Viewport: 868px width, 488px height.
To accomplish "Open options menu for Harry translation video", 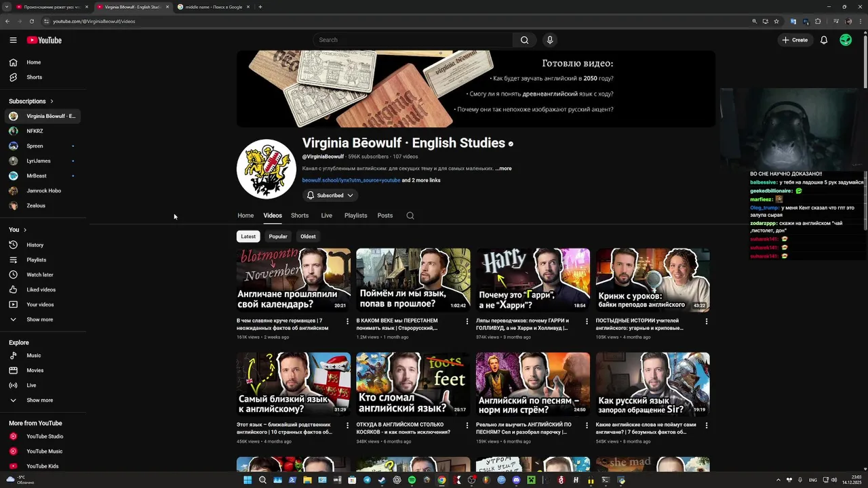I will coord(587,321).
